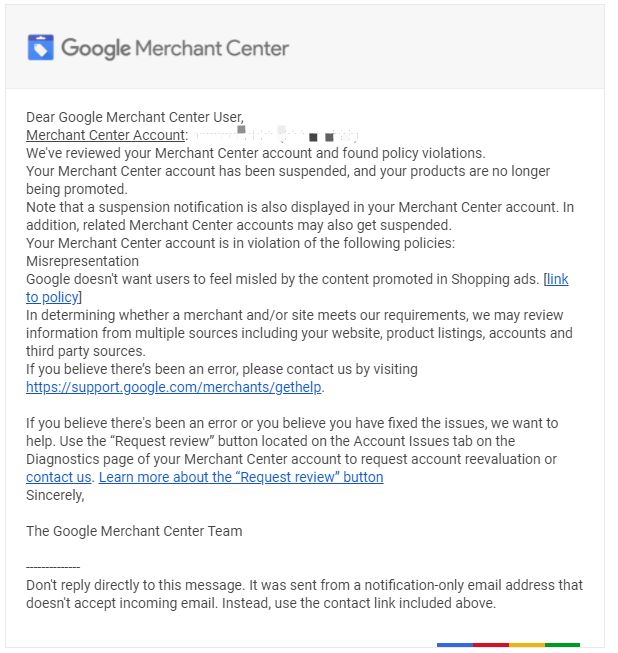This screenshot has width=618, height=653.
Task: Click the sentence beginning "We've reviewed your Merchant Center account"
Action: click(x=256, y=153)
